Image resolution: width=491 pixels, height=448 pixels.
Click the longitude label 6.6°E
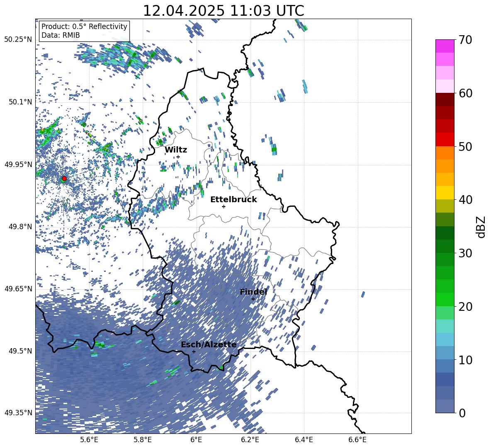coord(357,440)
